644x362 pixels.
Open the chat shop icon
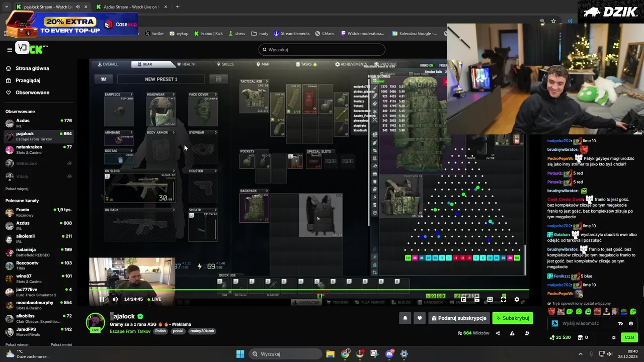coord(580,337)
